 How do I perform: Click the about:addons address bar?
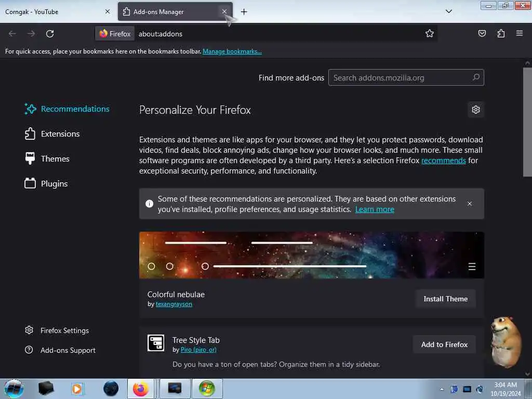point(278,34)
